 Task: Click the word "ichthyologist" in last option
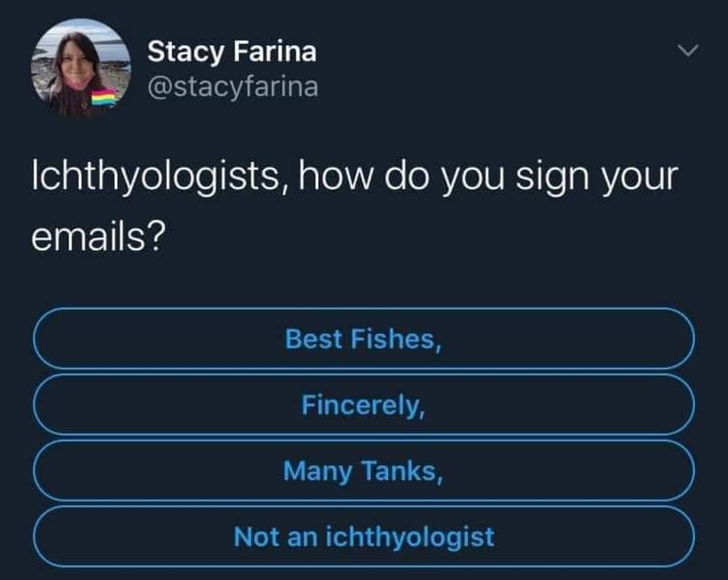coord(410,536)
